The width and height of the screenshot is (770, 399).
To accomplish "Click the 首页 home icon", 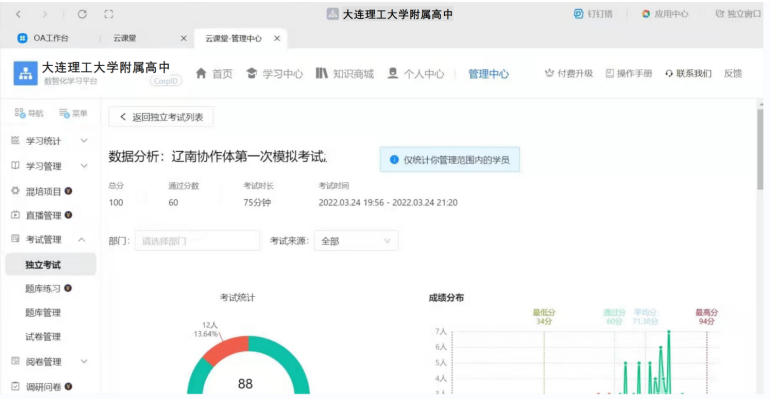I will (201, 73).
